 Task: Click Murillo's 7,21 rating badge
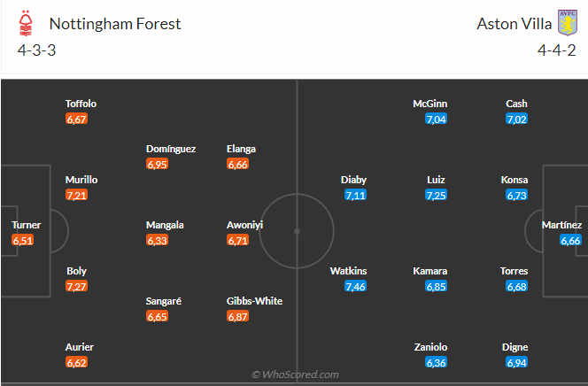76,195
